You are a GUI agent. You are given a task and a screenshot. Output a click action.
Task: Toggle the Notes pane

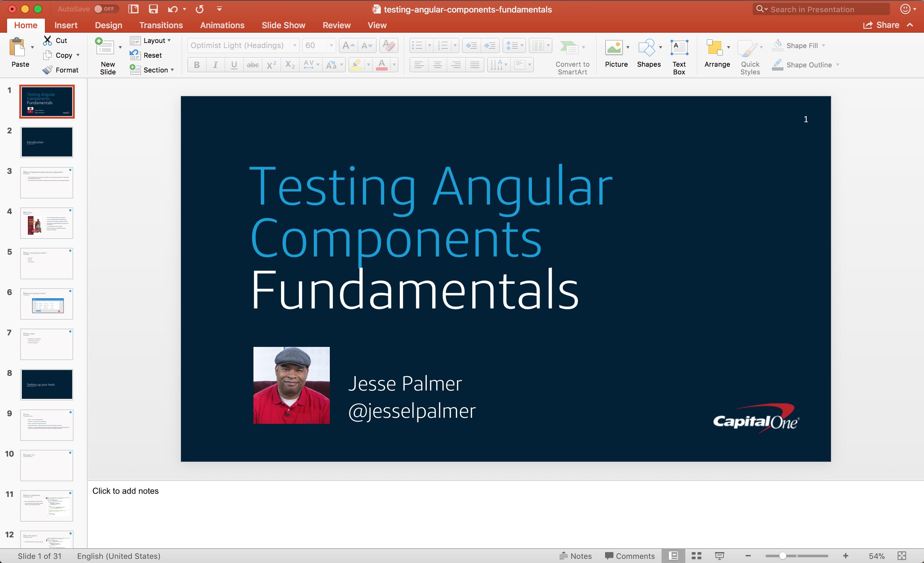pyautogui.click(x=575, y=556)
